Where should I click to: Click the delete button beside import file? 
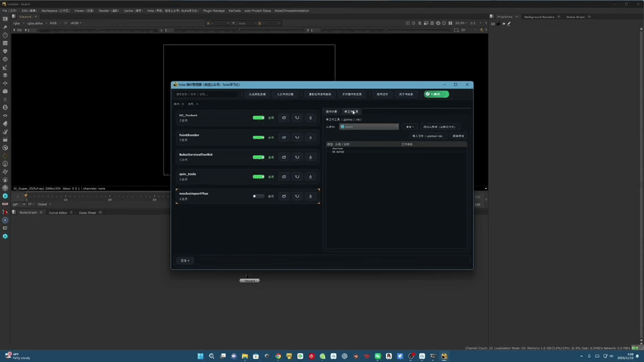coord(458,136)
